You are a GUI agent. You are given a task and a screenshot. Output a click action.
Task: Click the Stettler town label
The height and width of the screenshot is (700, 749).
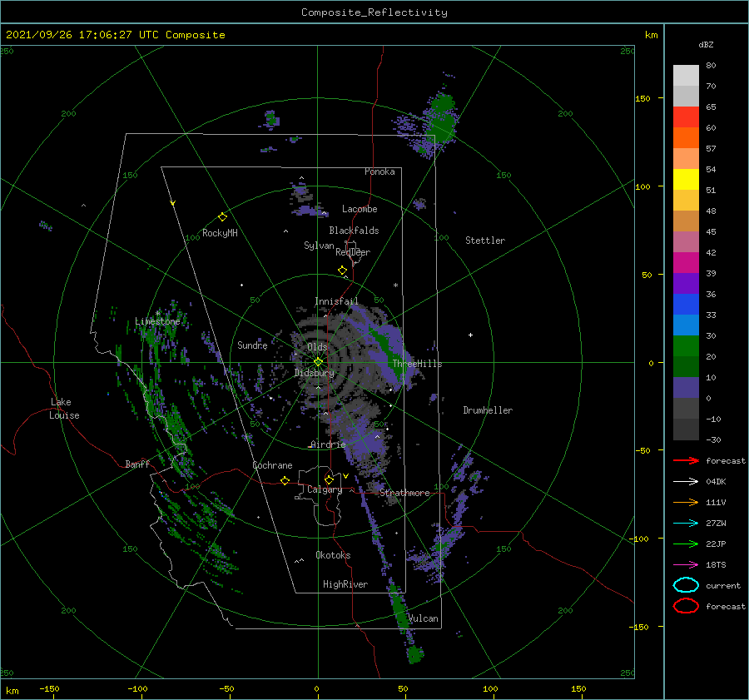coord(485,241)
